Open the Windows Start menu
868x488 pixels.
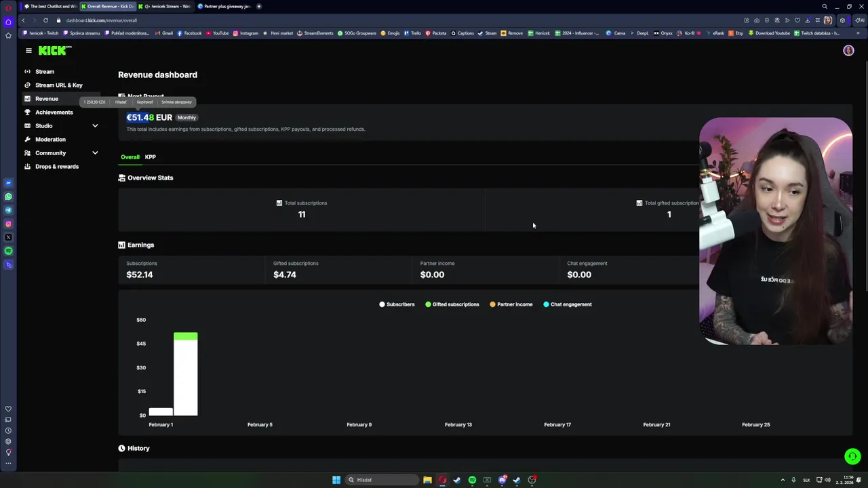coord(336,480)
